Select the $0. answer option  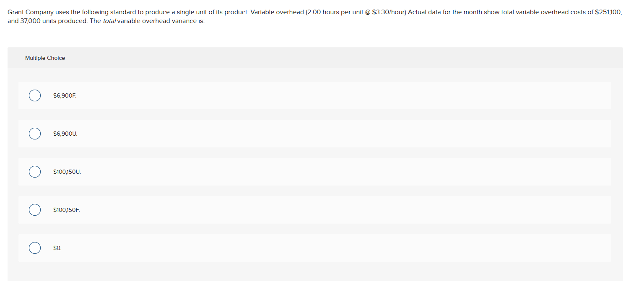[x=35, y=248]
